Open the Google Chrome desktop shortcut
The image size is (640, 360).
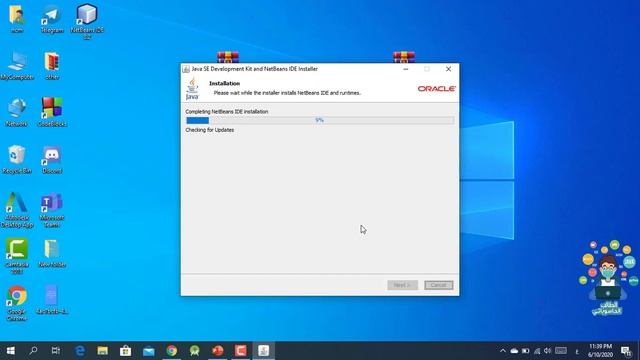(17, 303)
